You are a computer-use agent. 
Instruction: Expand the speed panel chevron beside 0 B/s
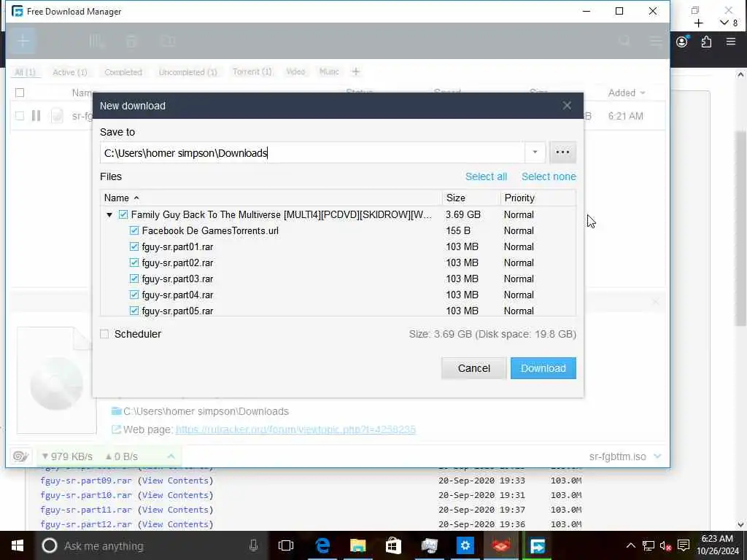tap(171, 456)
